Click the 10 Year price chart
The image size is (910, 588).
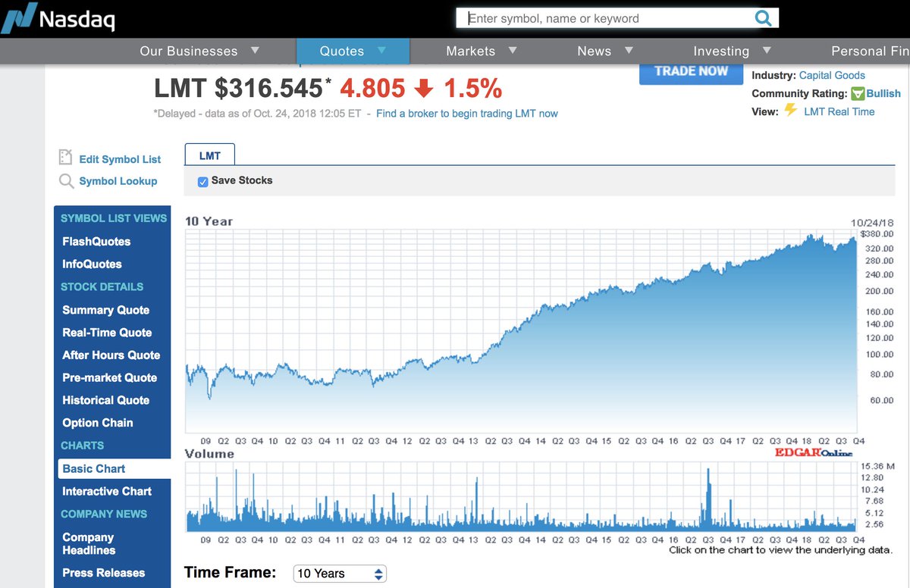[522, 331]
